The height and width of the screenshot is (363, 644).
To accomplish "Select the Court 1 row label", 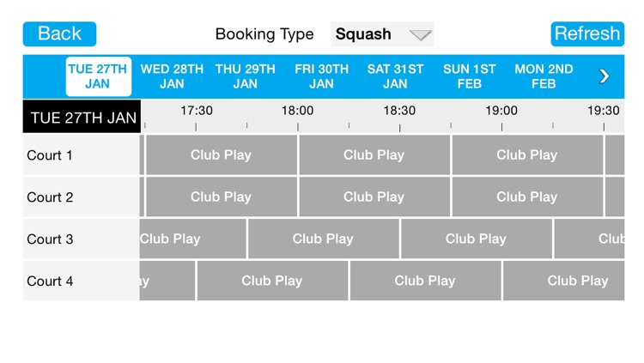I will 51,155.
